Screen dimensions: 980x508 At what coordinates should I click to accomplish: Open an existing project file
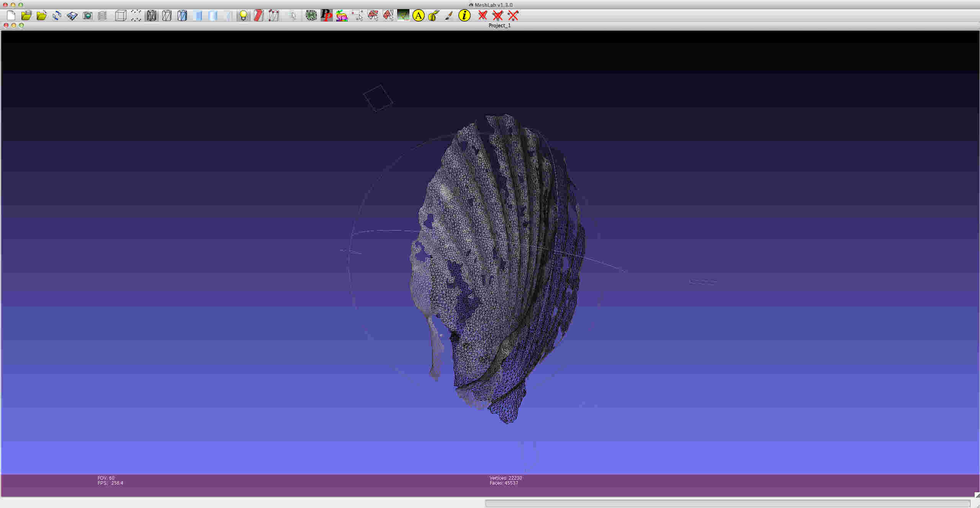tap(26, 16)
